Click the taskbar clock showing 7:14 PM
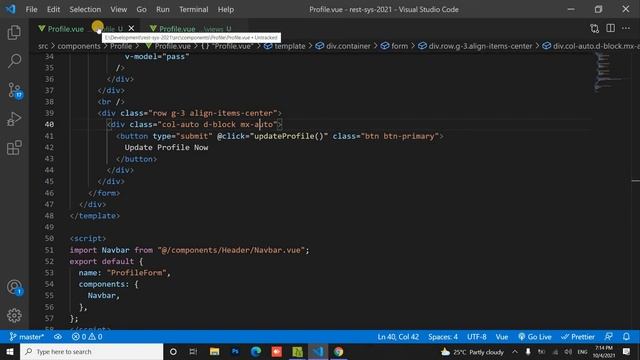The width and height of the screenshot is (640, 360). click(604, 351)
